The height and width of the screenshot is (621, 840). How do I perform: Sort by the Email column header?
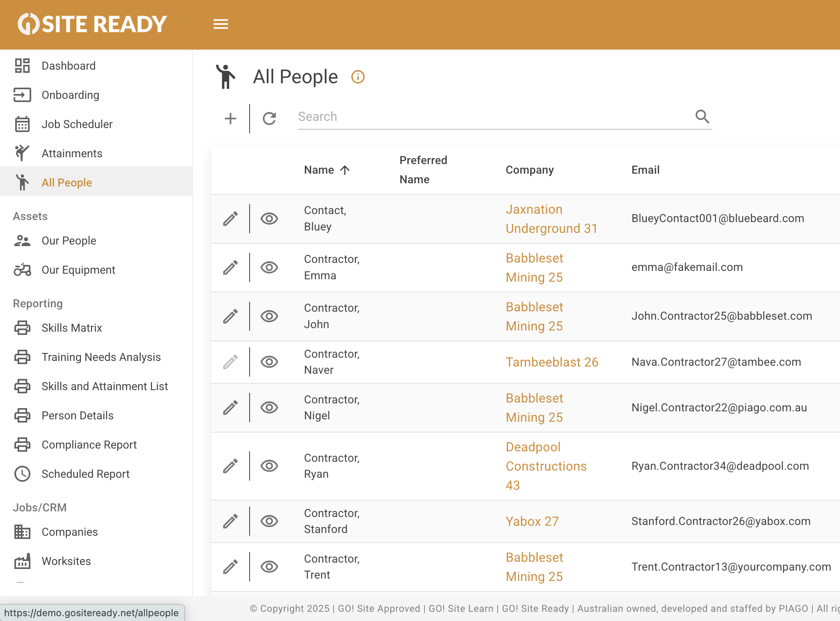[645, 170]
